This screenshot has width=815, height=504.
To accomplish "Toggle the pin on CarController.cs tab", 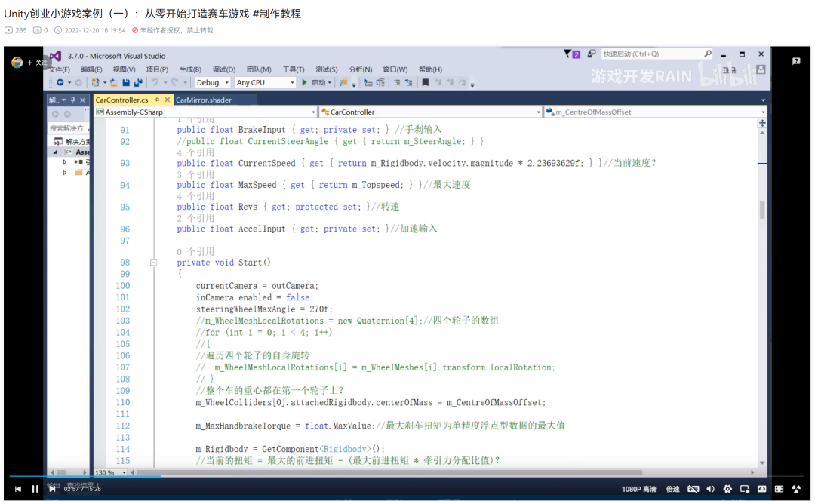I will click(157, 100).
